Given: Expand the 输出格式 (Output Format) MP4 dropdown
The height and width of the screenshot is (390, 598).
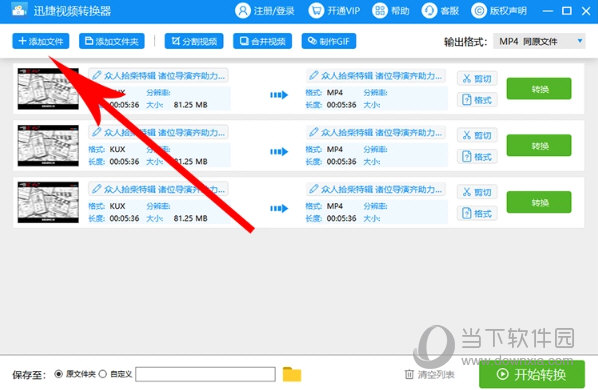Looking at the screenshot, I should [x=539, y=41].
